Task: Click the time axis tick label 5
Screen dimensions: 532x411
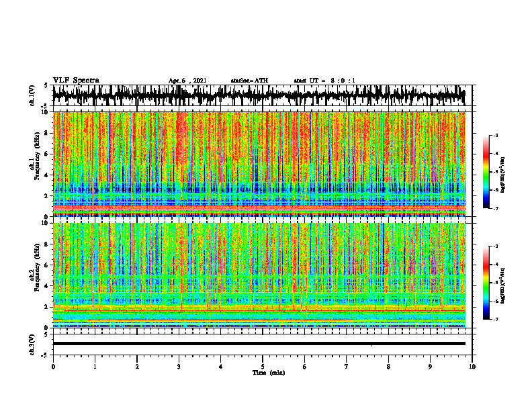Action: pyautogui.click(x=263, y=367)
